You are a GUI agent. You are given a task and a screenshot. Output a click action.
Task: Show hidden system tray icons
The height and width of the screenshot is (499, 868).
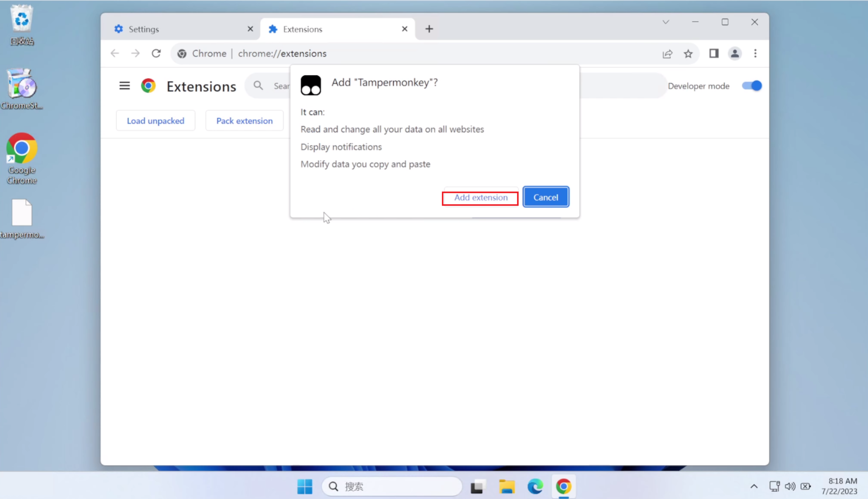(x=754, y=486)
